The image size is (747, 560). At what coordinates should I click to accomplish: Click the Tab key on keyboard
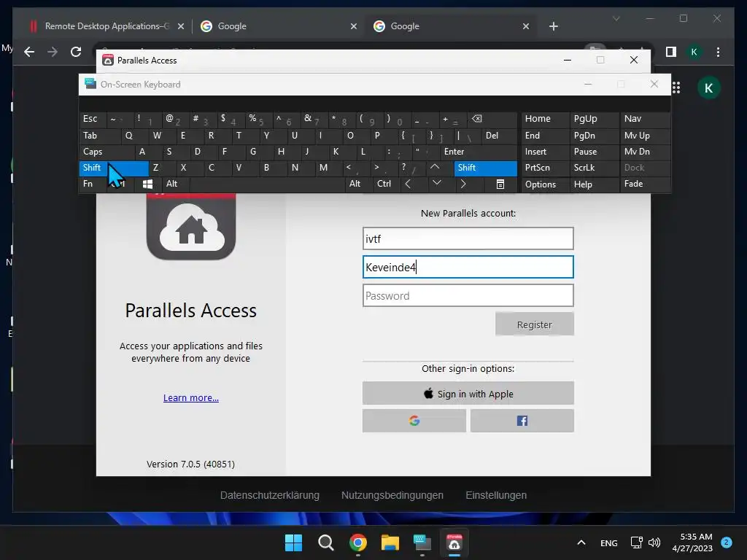99,135
